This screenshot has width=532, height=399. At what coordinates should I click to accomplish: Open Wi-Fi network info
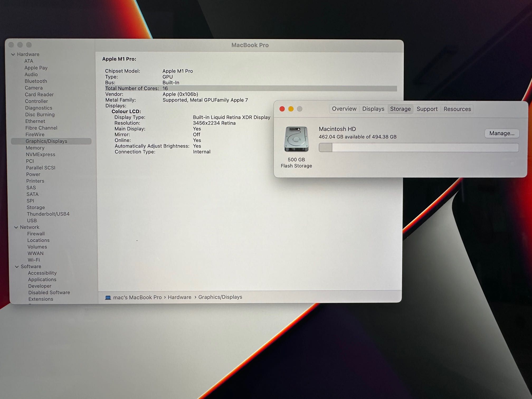coord(34,260)
